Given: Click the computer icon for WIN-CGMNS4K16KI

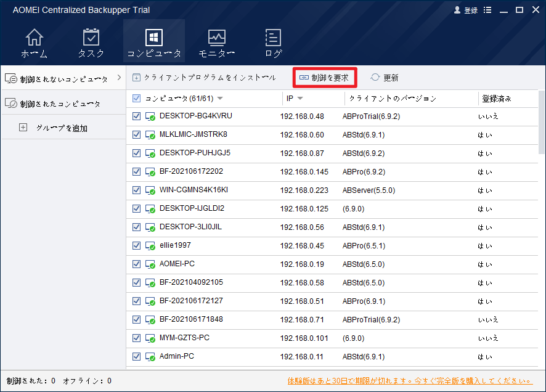Looking at the screenshot, I should coord(150,190).
